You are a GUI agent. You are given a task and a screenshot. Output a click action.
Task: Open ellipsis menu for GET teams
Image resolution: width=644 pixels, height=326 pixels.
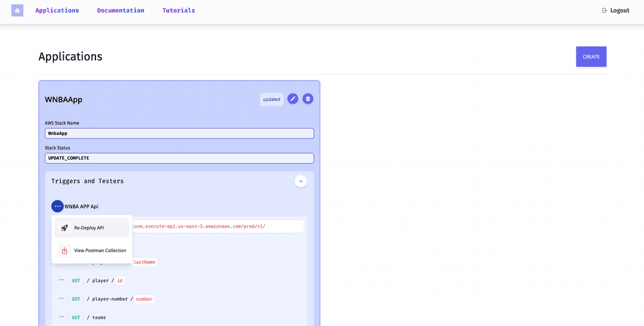coord(61,318)
